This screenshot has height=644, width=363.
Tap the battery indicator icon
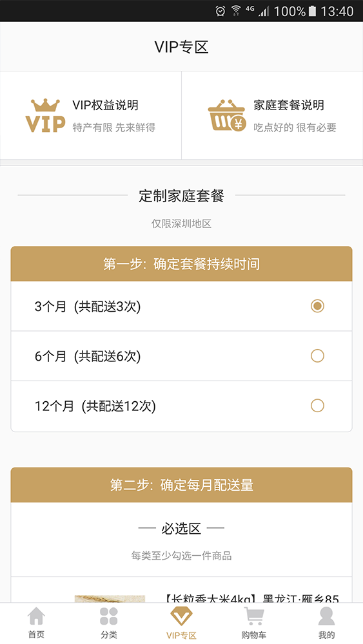312,11
